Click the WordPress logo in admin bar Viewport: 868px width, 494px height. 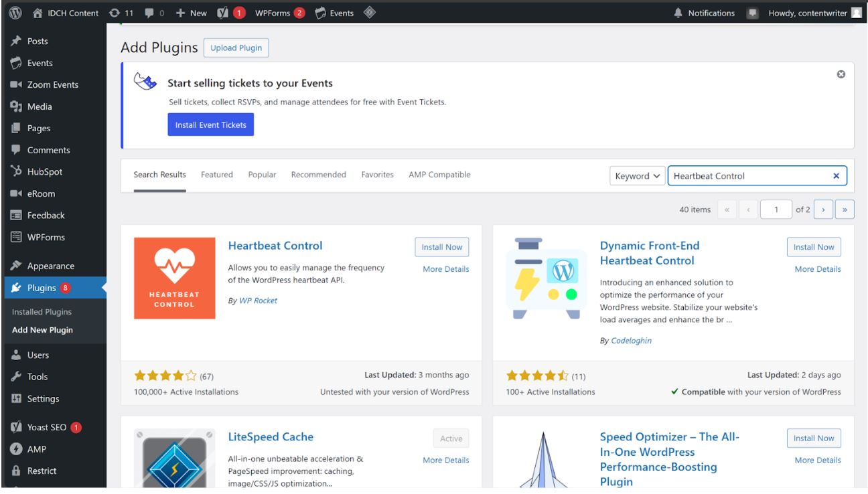point(15,13)
